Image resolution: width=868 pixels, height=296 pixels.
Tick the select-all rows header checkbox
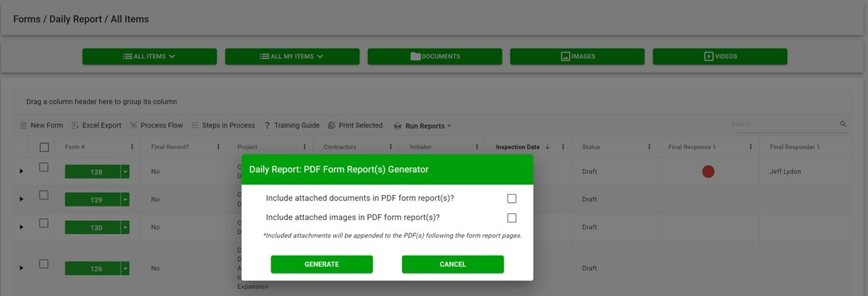(x=44, y=147)
